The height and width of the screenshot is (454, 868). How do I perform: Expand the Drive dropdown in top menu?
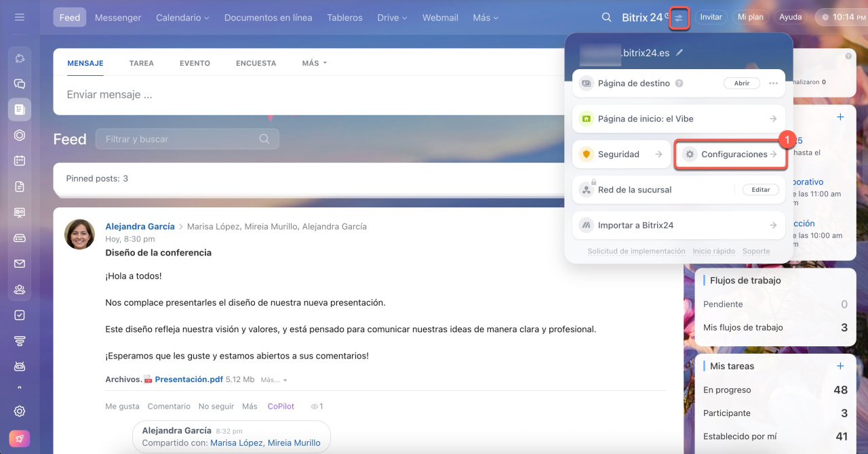[392, 18]
